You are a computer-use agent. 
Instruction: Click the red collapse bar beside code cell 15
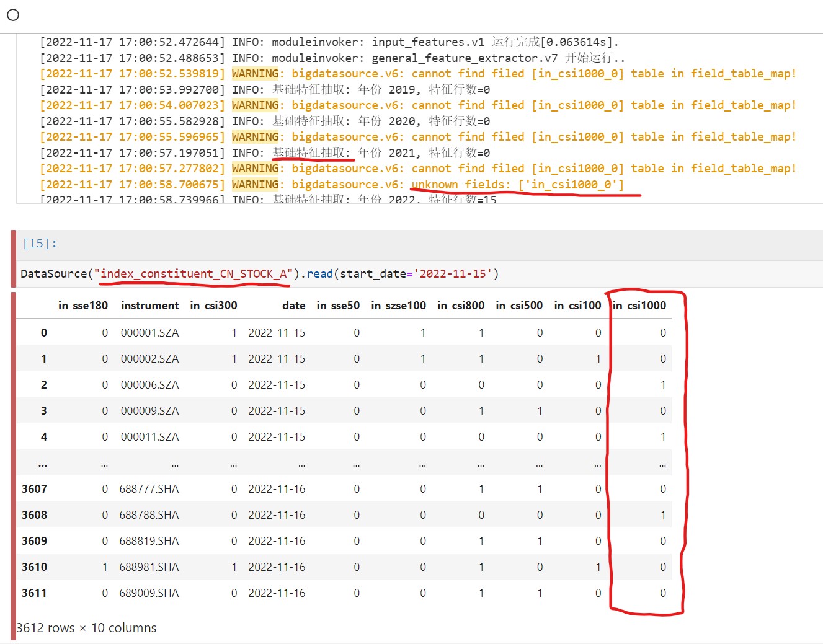coord(14,258)
